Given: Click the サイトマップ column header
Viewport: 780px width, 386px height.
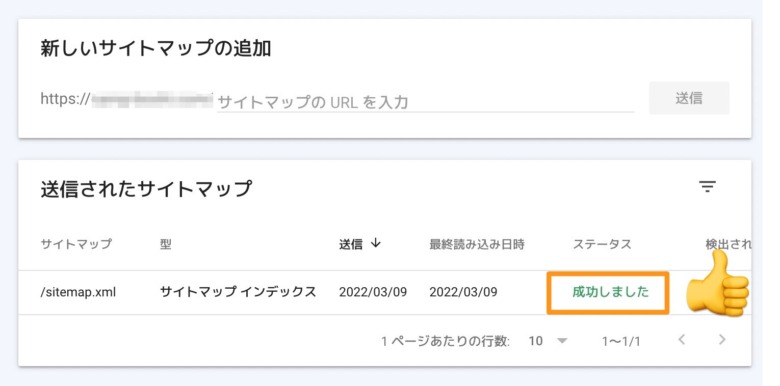Looking at the screenshot, I should 76,244.
